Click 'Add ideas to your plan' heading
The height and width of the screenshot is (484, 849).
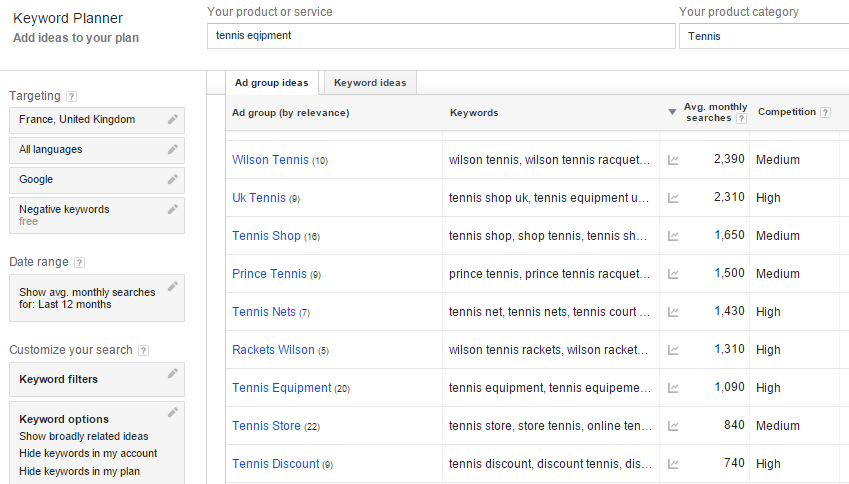coord(76,38)
